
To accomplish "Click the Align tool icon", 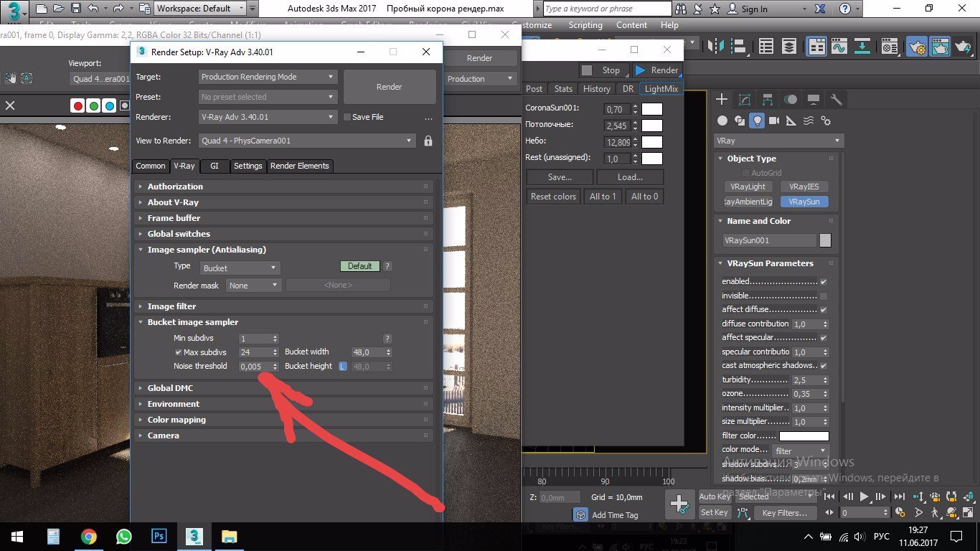I will coord(738,47).
